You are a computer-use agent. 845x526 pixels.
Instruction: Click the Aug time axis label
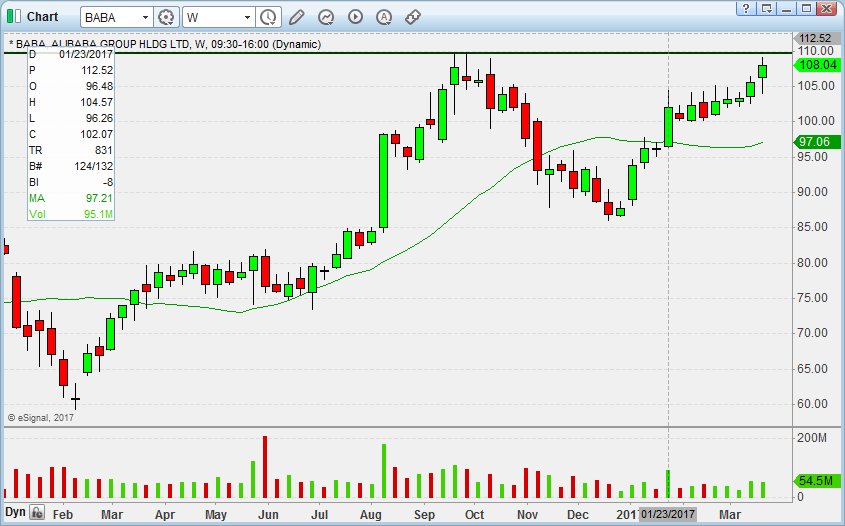(371, 514)
